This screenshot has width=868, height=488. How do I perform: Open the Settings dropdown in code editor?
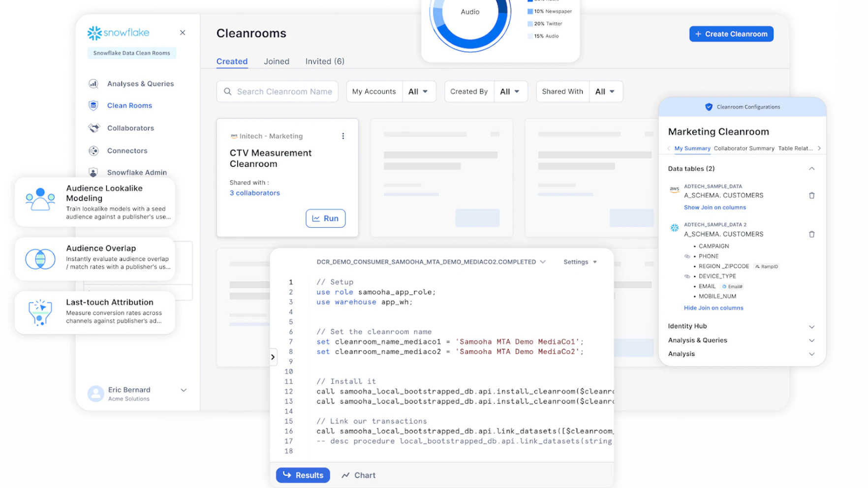[x=580, y=262]
